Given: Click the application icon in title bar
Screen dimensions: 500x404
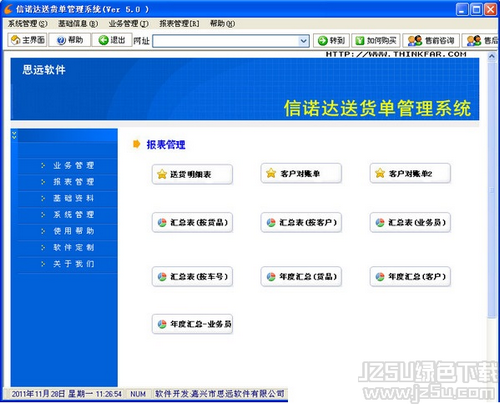Looking at the screenshot, I should (8, 9).
